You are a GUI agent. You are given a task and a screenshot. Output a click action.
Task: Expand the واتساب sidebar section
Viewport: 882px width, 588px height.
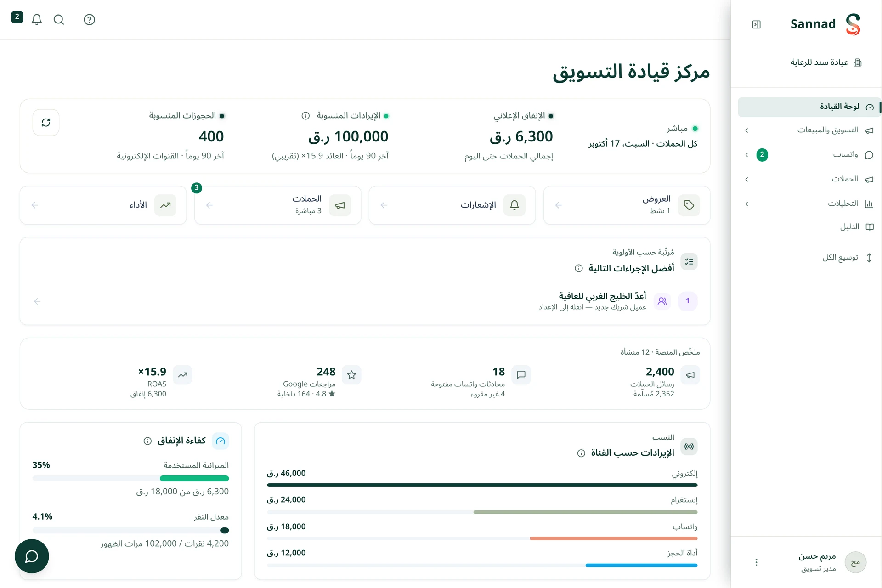point(809,155)
